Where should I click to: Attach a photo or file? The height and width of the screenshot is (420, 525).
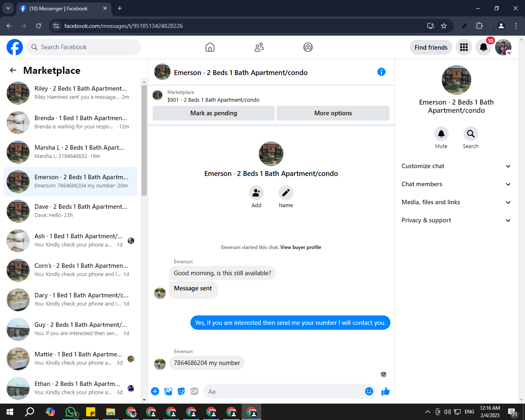click(168, 391)
